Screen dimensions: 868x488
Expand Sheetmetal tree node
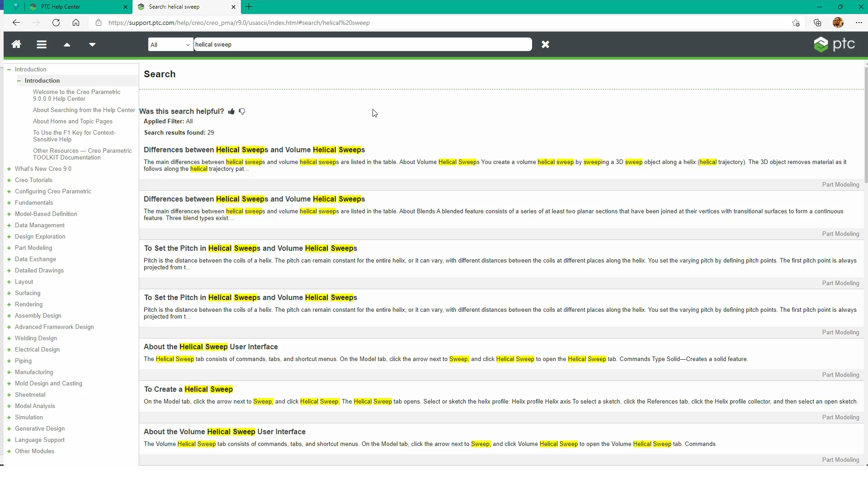click(9, 394)
